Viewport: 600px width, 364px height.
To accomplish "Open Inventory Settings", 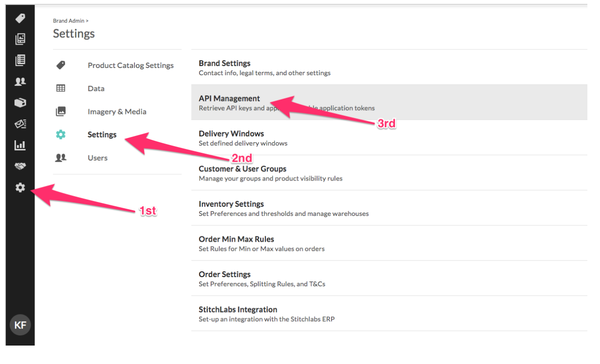I will point(389,208).
